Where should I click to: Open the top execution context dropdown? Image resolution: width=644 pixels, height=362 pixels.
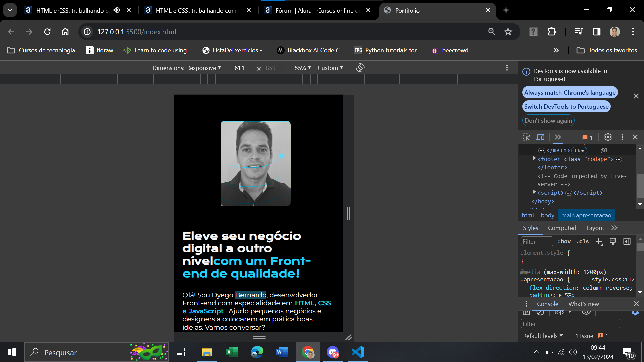pos(562,312)
